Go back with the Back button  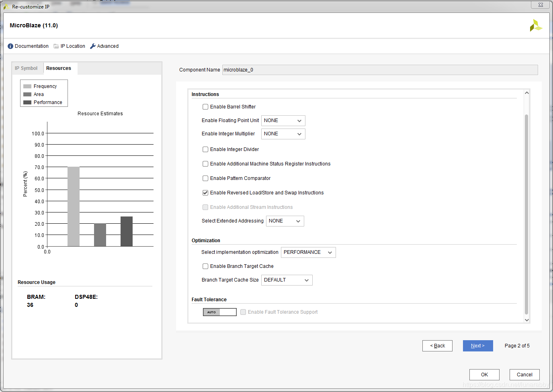437,346
